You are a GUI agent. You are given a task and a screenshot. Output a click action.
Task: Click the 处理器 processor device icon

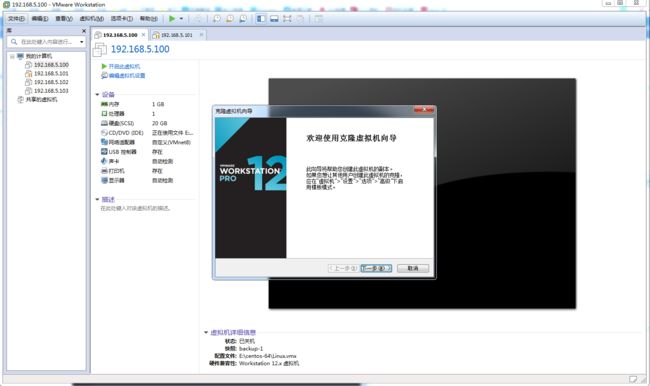tap(104, 114)
